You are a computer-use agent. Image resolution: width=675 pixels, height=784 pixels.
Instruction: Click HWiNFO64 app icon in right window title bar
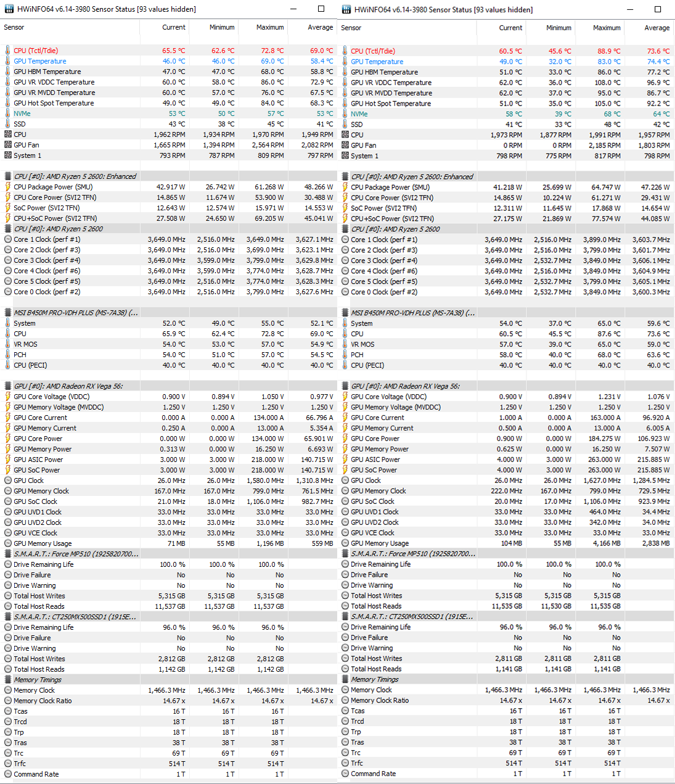346,9
